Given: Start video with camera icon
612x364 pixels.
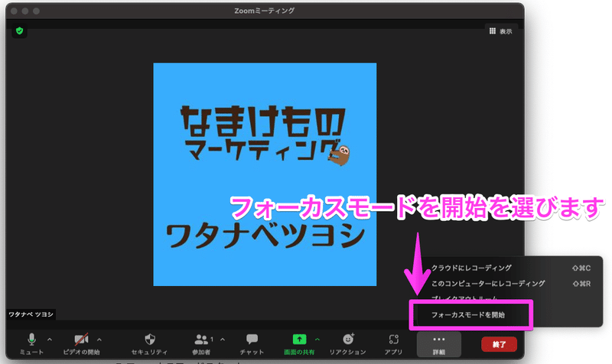Looking at the screenshot, I should (x=81, y=339).
